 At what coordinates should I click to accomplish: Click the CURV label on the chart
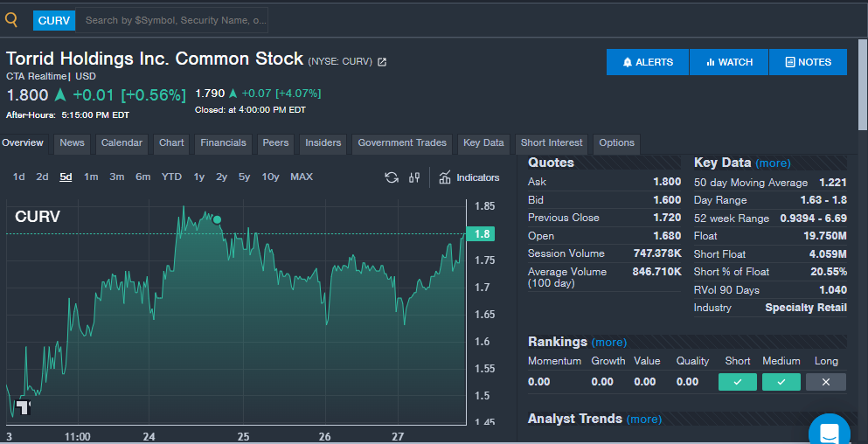point(37,217)
